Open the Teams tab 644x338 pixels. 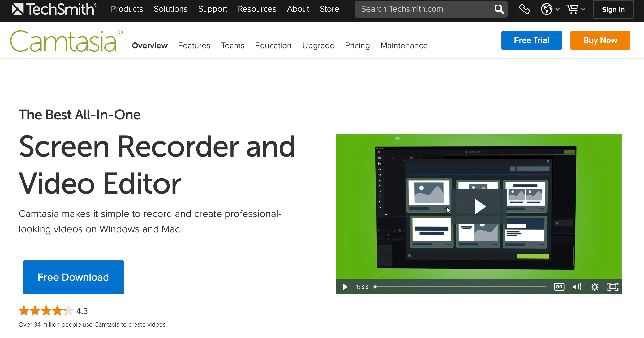(x=233, y=46)
